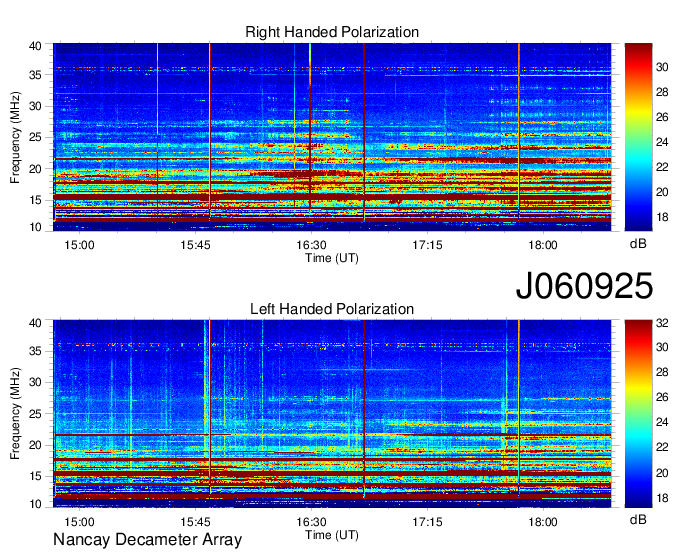
Task: Click the "dB" unit beside Right Handed color bar
Action: coord(638,244)
